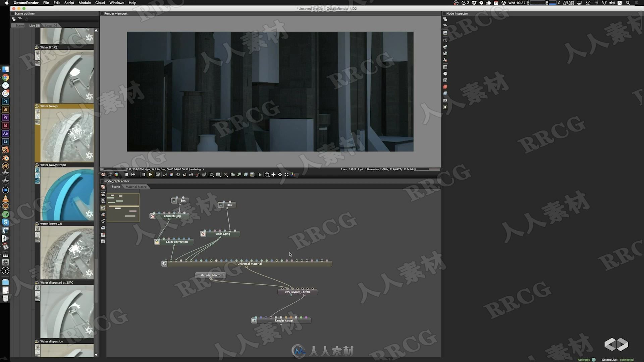Open Photoshop from the Dock
Screen dimensions: 644x362
tap(5, 101)
